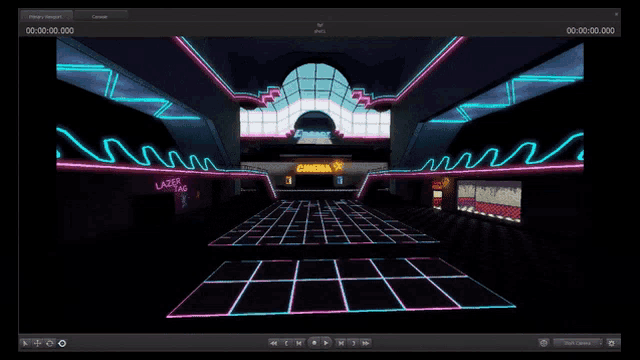Image resolution: width=640 pixels, height=360 pixels.
Task: Open the Work Camera dropdown
Action: (578, 343)
